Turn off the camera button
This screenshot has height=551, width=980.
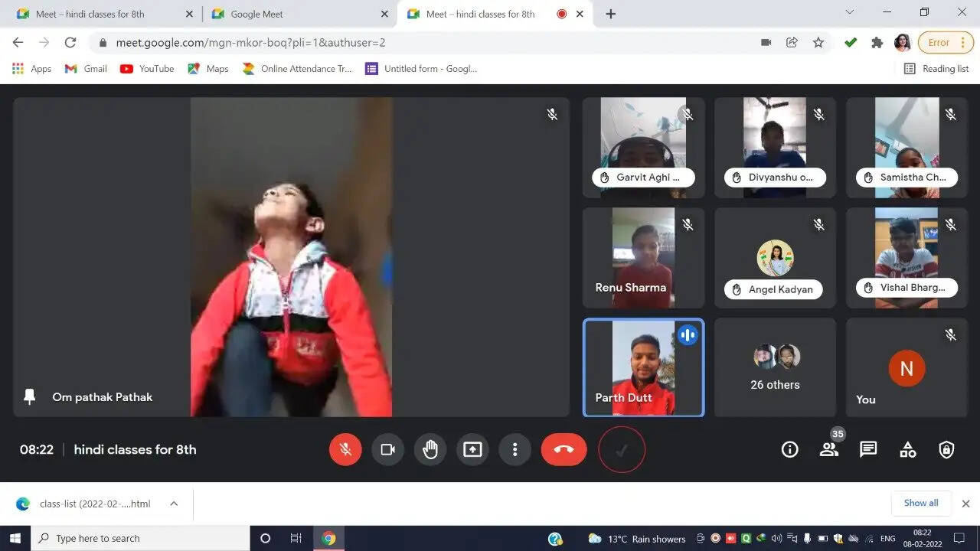tap(387, 449)
